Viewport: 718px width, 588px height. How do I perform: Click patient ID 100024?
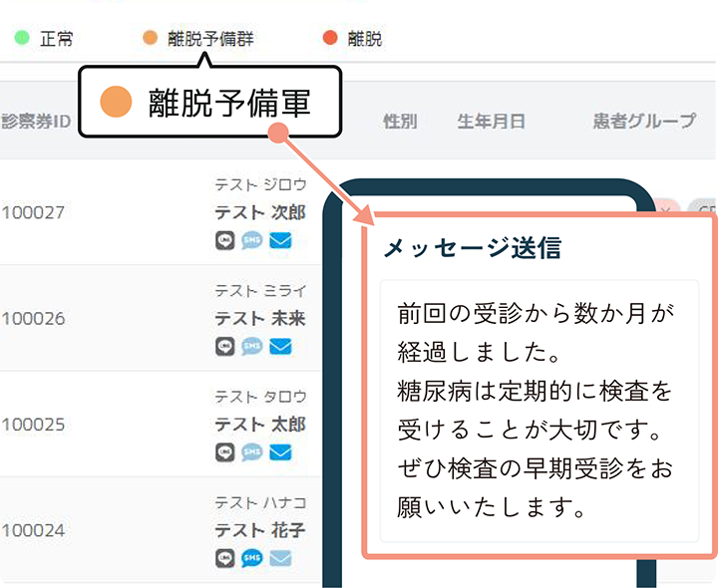[33, 531]
